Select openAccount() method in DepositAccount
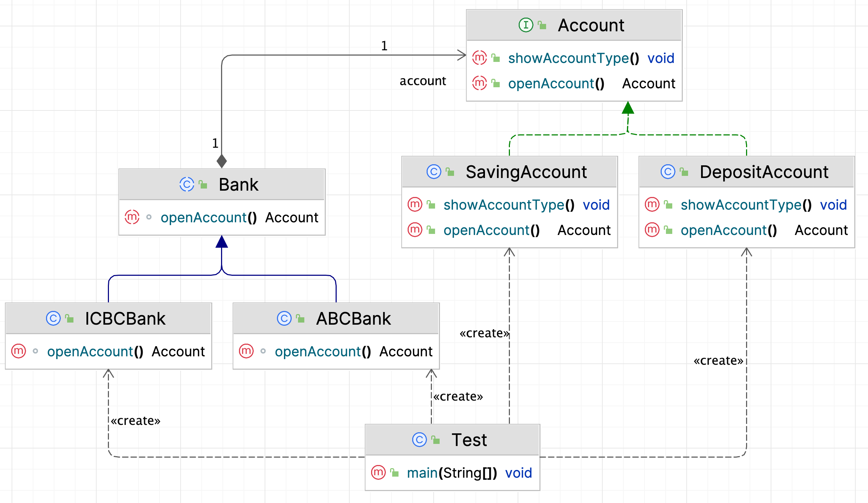 point(728,230)
